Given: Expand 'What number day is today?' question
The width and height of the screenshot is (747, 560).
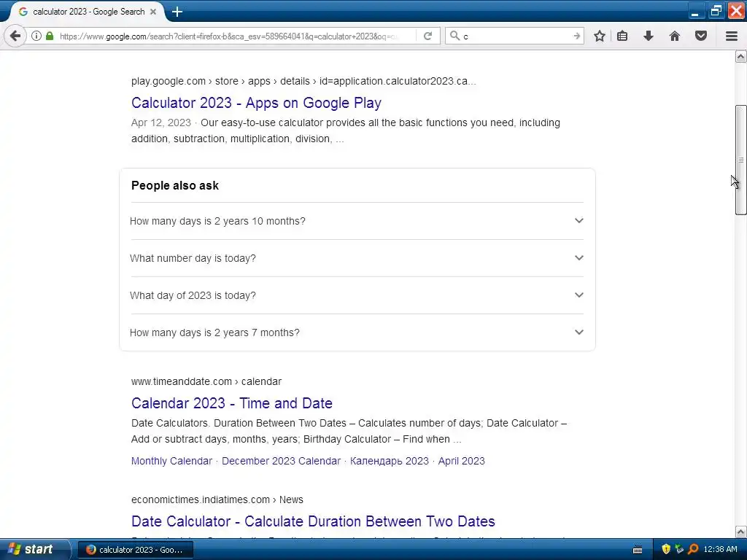Looking at the screenshot, I should coord(357,258).
